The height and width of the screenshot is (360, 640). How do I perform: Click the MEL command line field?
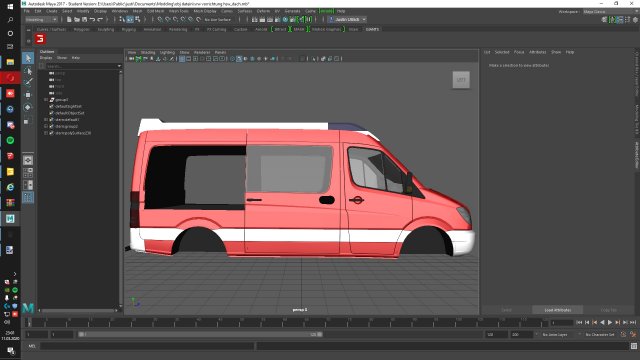147,346
